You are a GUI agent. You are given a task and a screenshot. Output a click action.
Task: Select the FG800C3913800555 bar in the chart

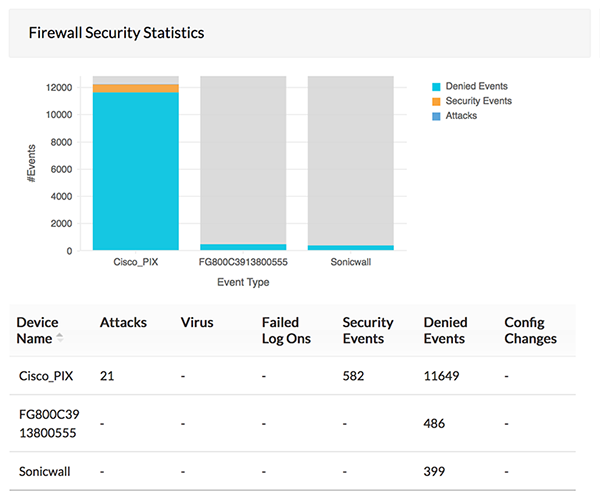[242, 246]
